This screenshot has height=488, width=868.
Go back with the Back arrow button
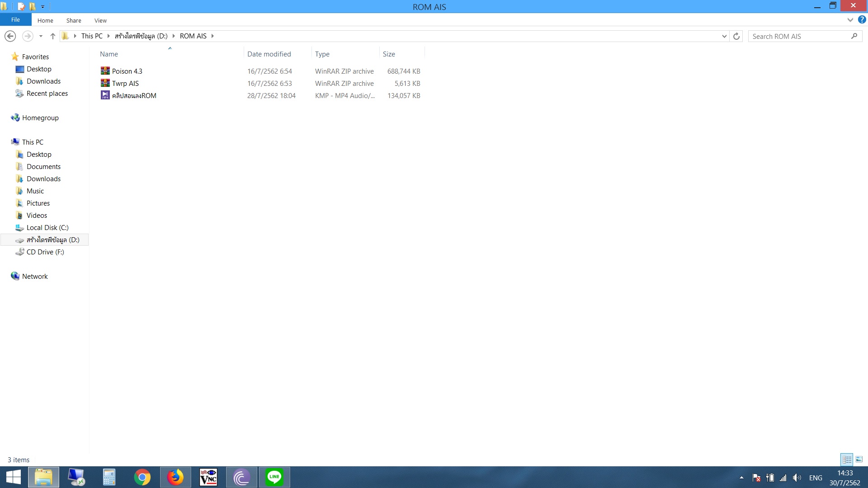tap(10, 36)
